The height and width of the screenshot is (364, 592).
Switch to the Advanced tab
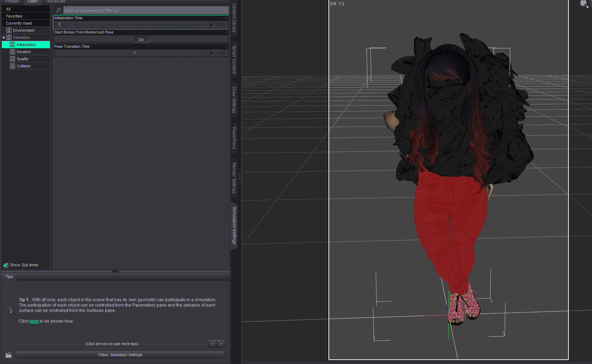point(56,2)
